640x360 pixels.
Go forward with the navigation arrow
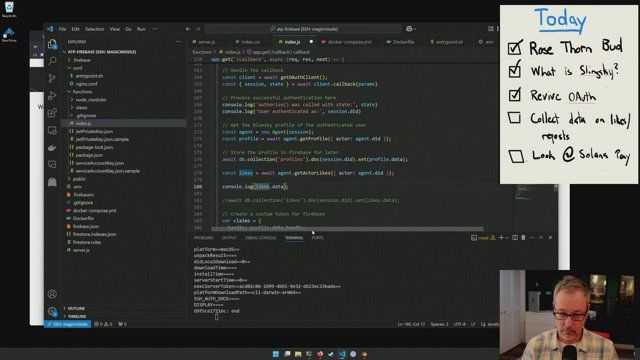point(198,29)
